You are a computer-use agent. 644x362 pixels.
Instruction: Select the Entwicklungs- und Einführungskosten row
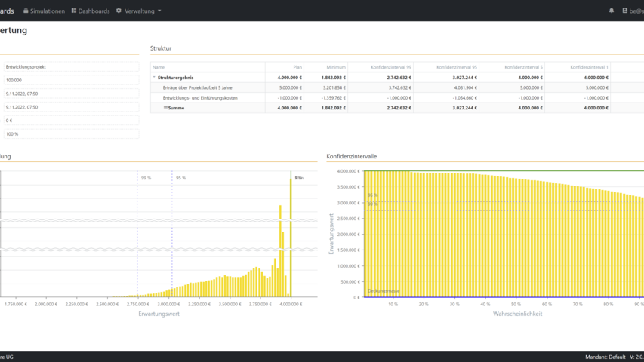pos(200,98)
